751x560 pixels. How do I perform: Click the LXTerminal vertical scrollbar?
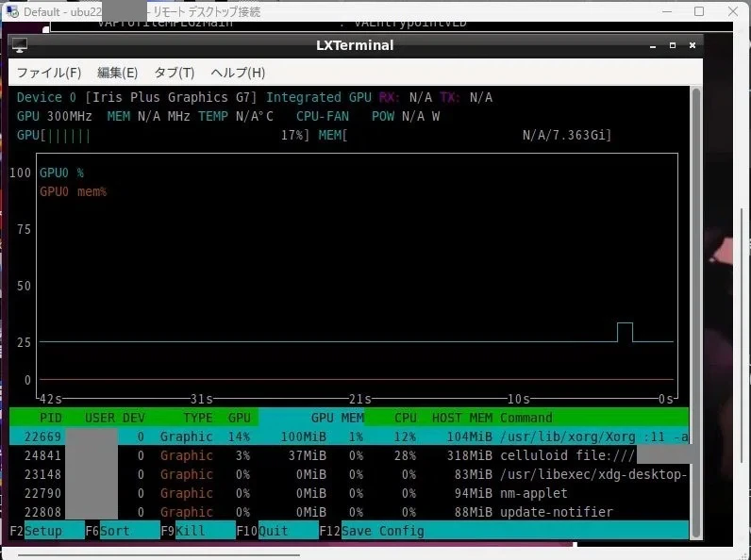tap(696, 313)
